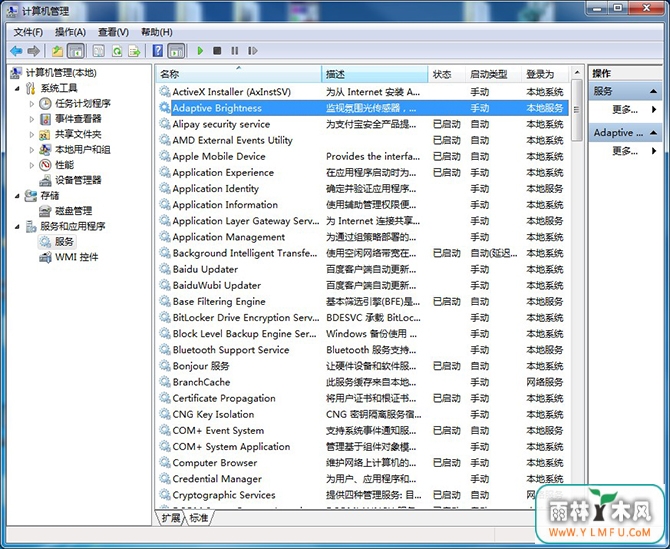Screen dimensions: 670x549
Task: Click the Task Scheduler clock icon
Action: pyautogui.click(x=45, y=103)
